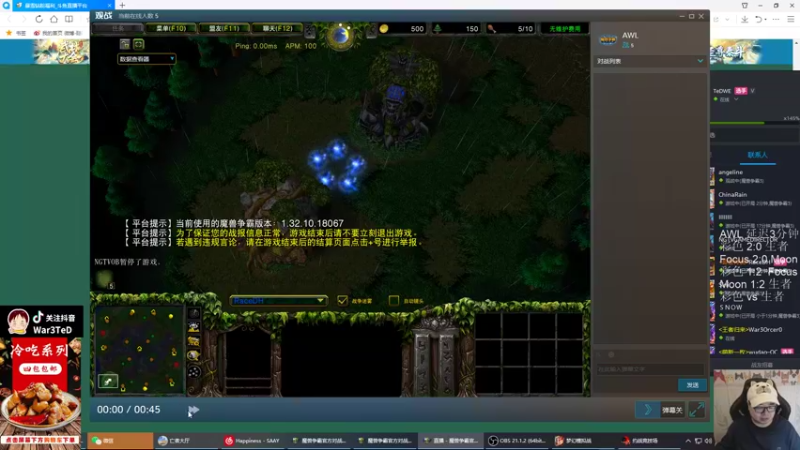Screen dimensions: 800x450
Task: Toggle the danmaku off button
Action: [x=672, y=410]
